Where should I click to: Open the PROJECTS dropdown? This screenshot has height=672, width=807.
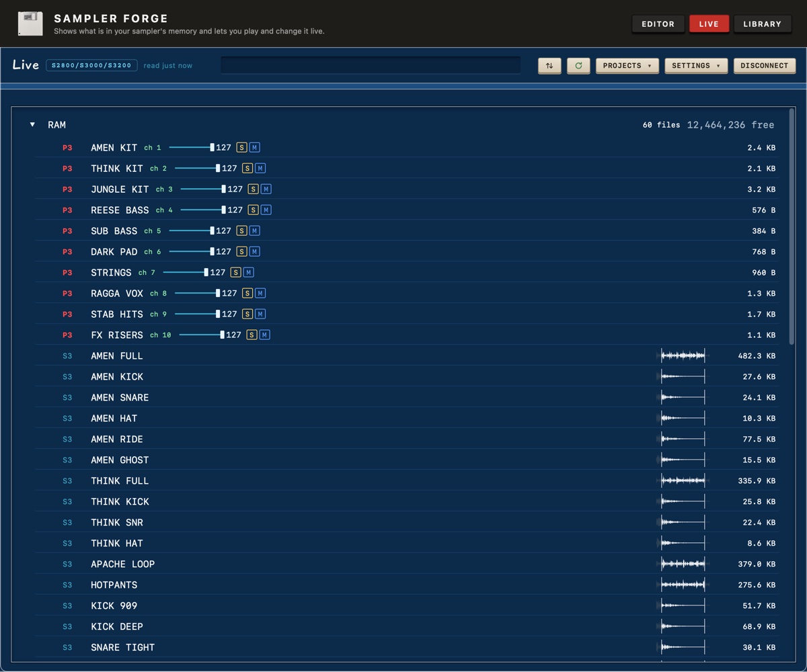pyautogui.click(x=627, y=65)
